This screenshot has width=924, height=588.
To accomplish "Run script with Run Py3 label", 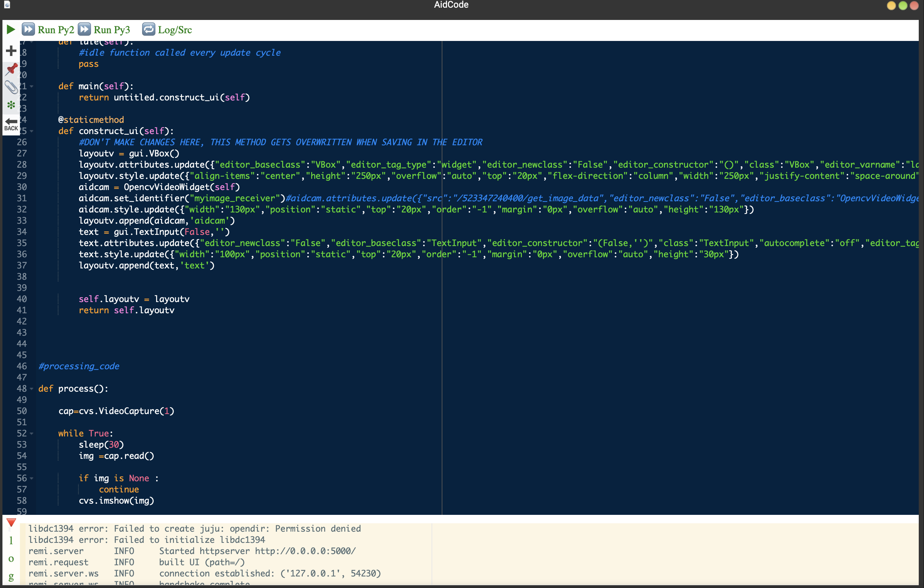I will 112,30.
